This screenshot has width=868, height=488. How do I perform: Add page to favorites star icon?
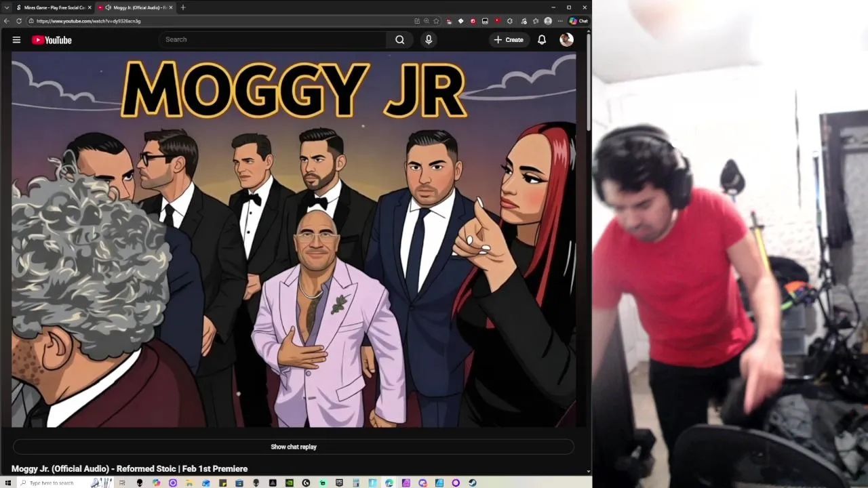(436, 21)
